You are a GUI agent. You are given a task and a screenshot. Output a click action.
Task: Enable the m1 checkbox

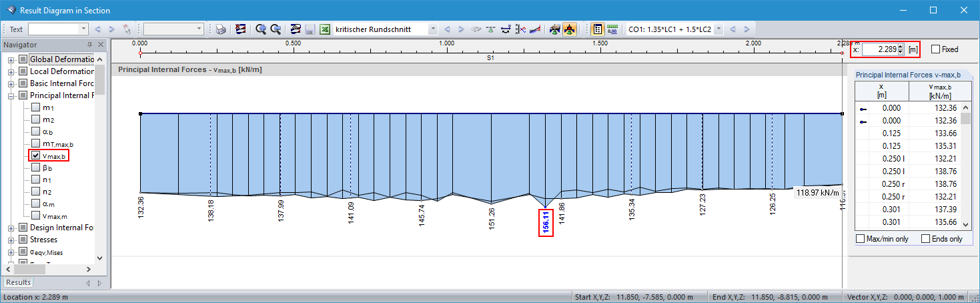[x=35, y=107]
